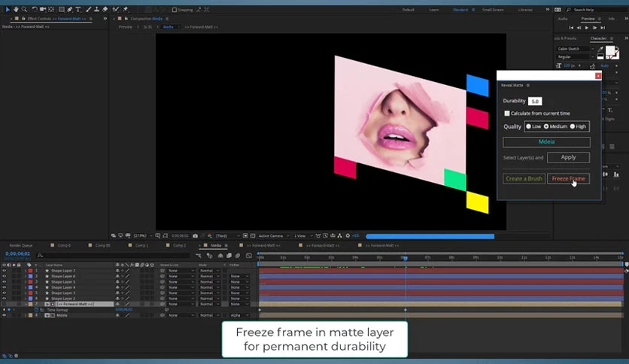Hide Shape Layer 5 with eye toggle
629x364 pixels.
4,282
